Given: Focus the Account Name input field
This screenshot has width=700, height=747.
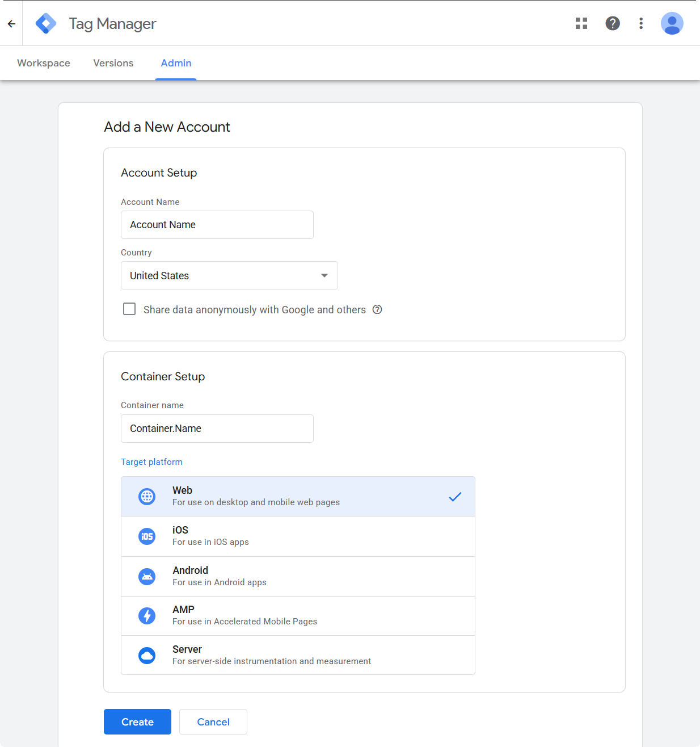Looking at the screenshot, I should pos(217,225).
